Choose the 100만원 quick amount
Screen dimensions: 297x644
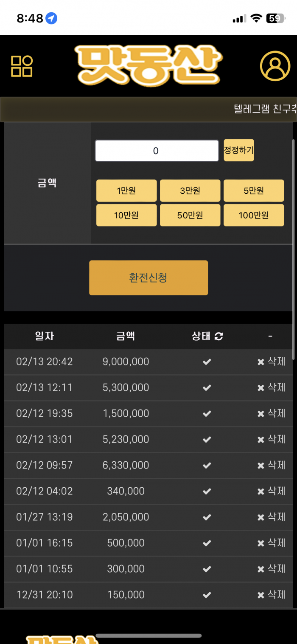click(x=254, y=215)
